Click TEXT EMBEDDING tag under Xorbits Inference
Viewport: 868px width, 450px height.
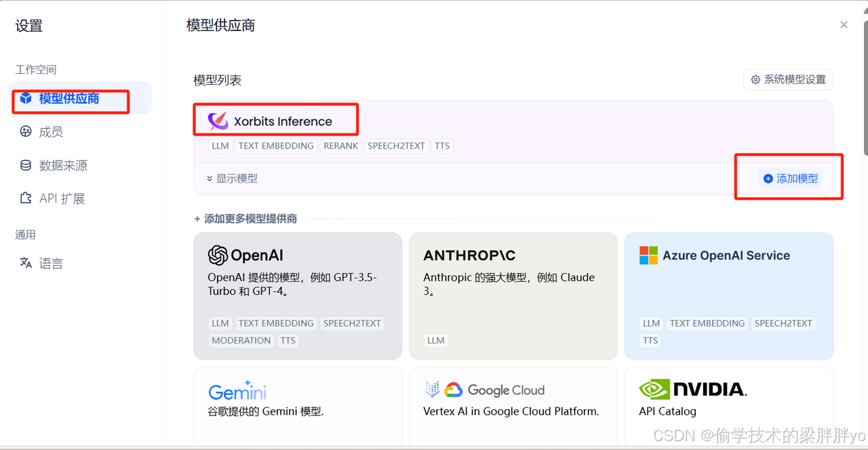[276, 146]
